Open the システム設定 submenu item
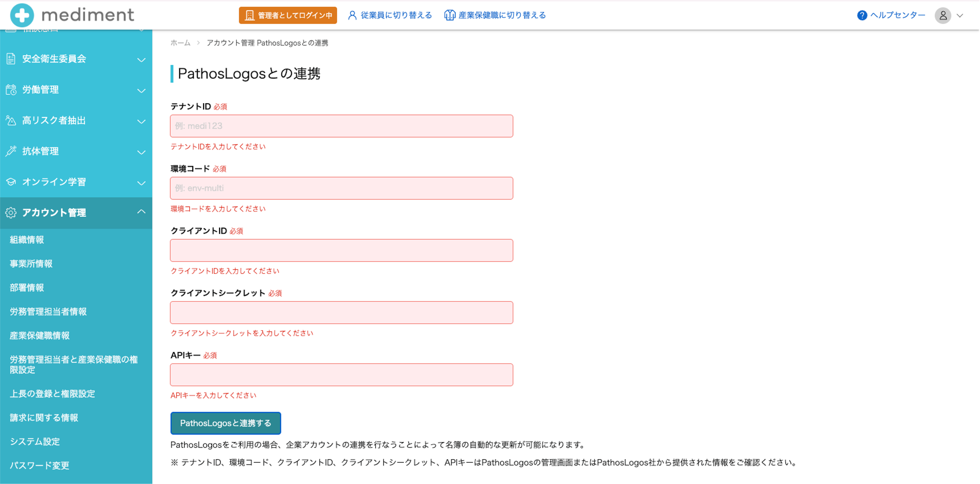980x484 pixels. pos(35,441)
